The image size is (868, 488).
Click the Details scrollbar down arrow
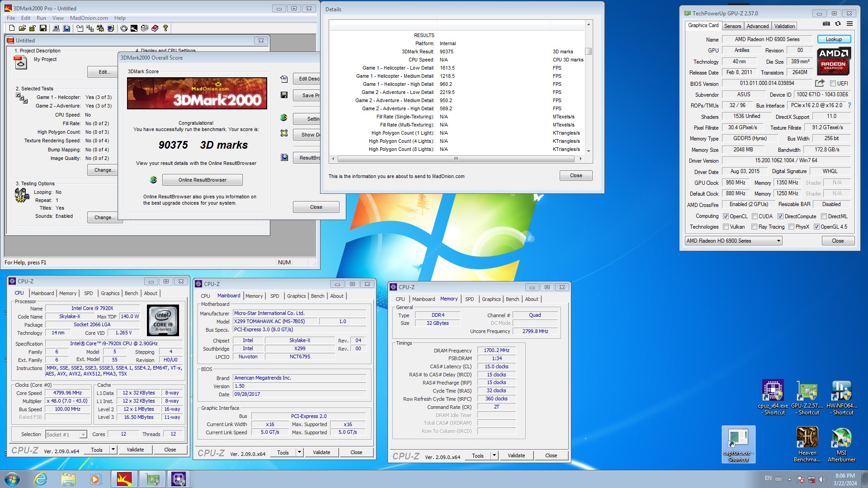[588, 151]
